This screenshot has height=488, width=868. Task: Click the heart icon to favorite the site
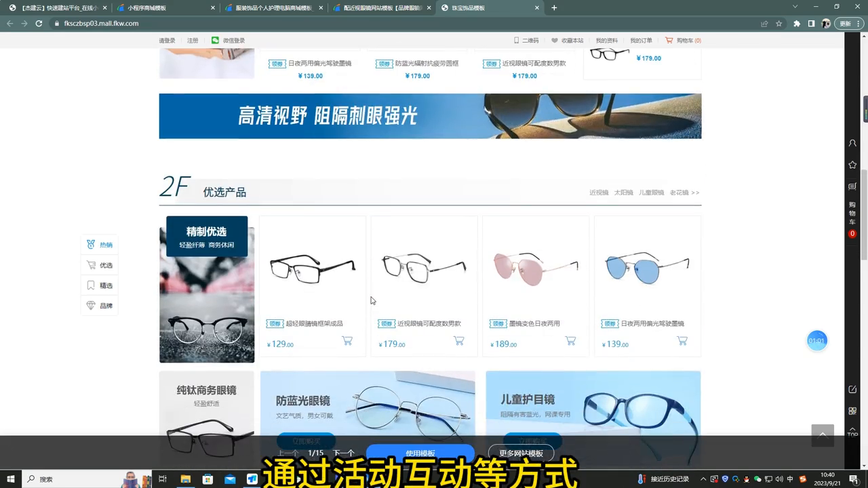(555, 40)
